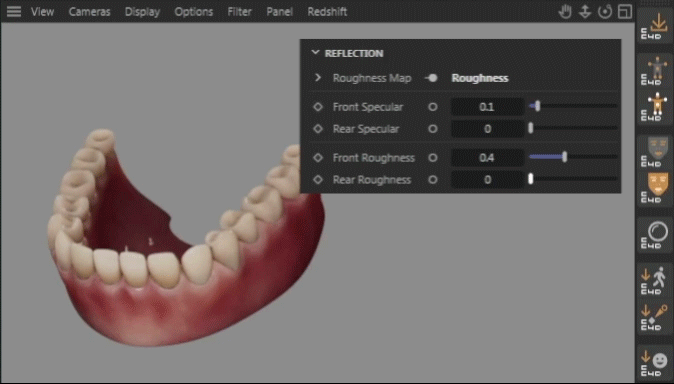Open the viewport hamburger menu
The image size is (674, 384).
click(x=14, y=12)
